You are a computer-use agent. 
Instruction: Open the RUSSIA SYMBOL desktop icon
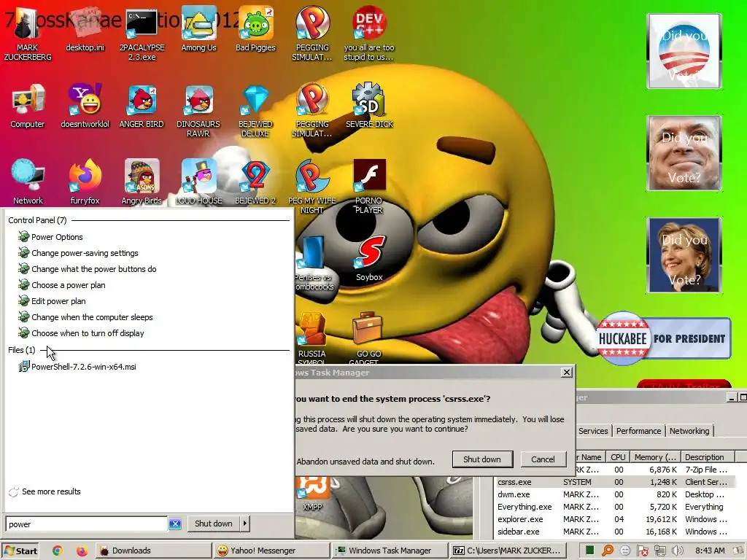312,337
